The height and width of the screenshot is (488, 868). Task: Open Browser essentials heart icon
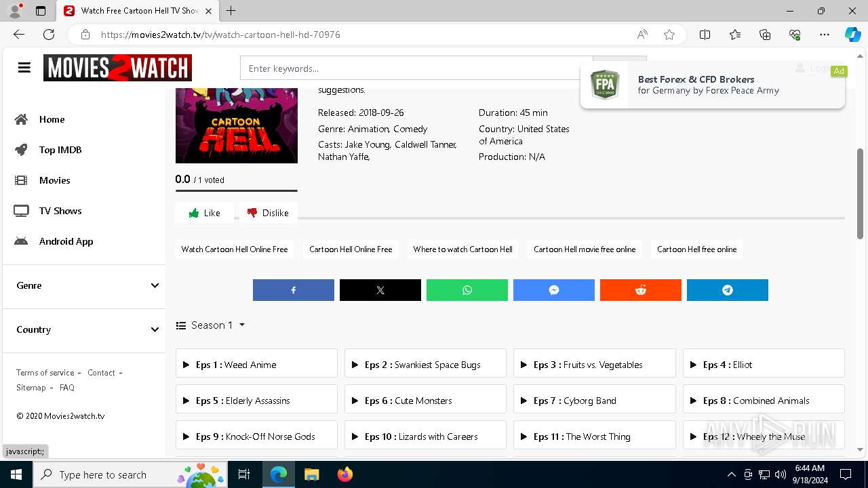coord(795,35)
